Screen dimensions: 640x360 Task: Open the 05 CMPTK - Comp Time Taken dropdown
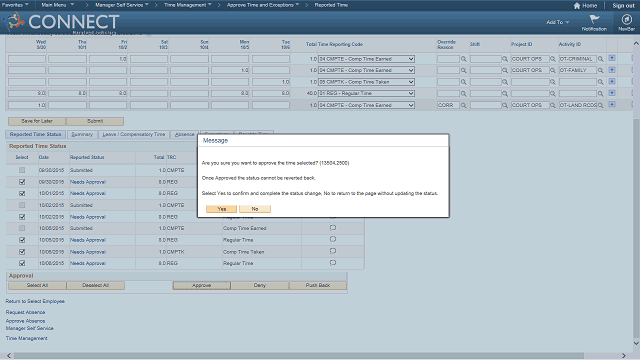click(x=366, y=82)
